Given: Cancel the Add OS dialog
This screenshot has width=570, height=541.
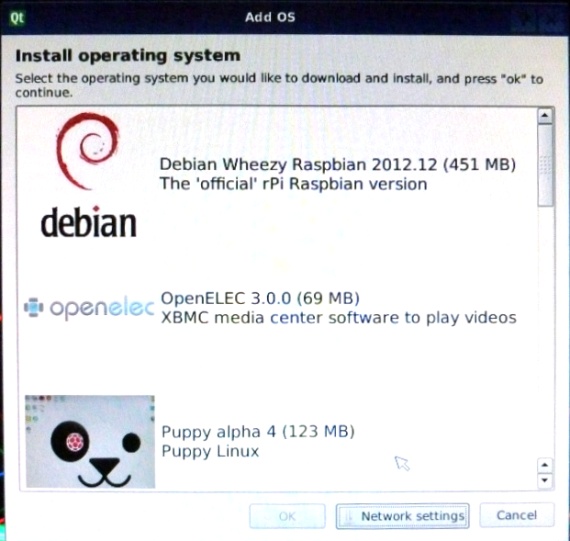Looking at the screenshot, I should point(517,515).
